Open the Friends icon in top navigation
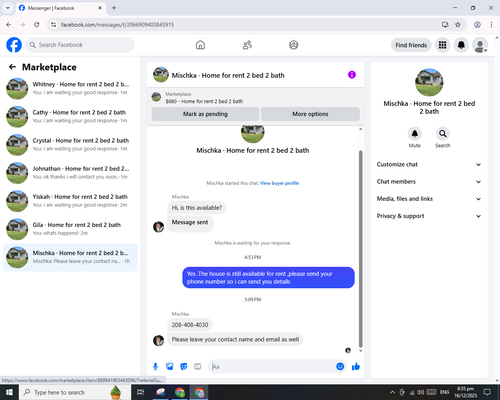500x400 pixels. coord(247,45)
